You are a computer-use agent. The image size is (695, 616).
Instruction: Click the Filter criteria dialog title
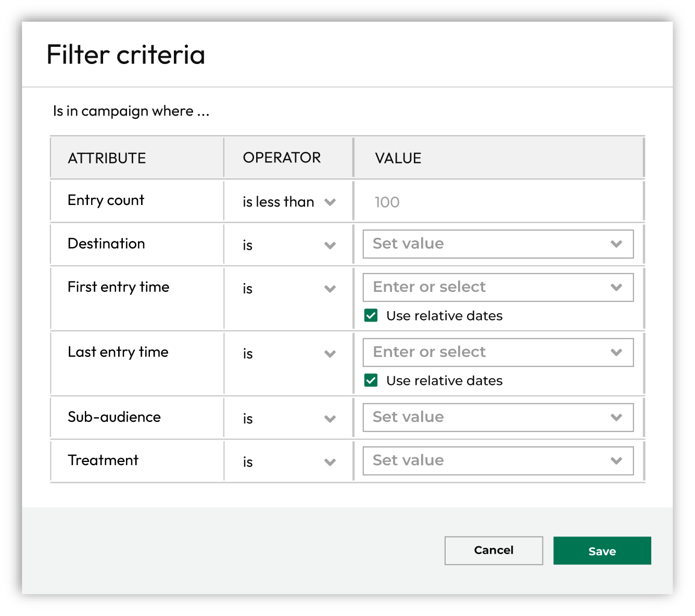[126, 55]
